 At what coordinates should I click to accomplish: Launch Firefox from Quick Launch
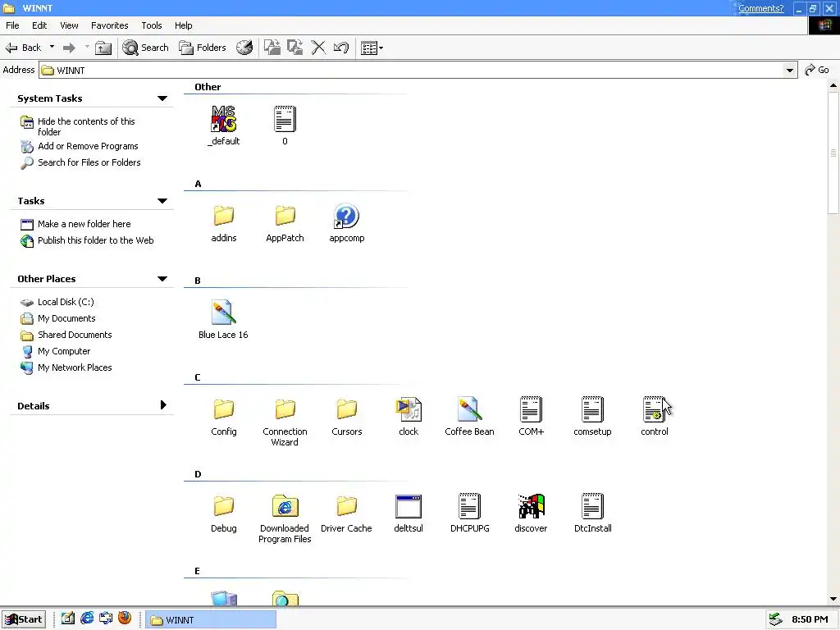(125, 619)
